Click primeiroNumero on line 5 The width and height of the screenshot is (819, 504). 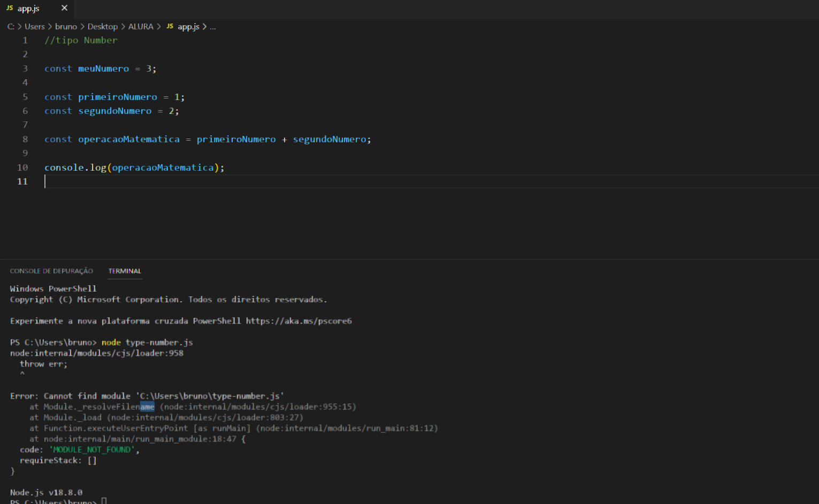click(x=118, y=97)
